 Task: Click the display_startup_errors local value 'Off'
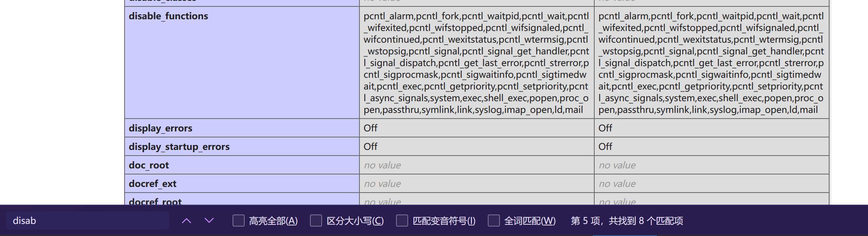click(x=370, y=147)
